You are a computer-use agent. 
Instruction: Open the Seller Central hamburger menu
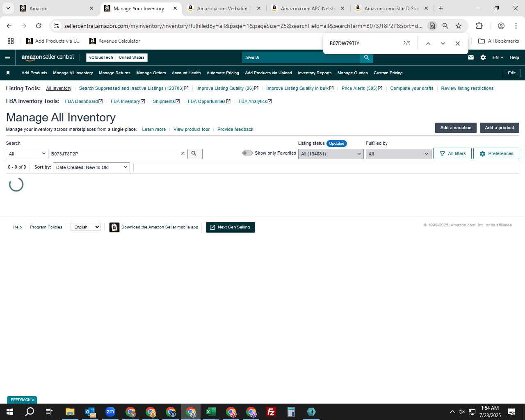click(x=7, y=57)
